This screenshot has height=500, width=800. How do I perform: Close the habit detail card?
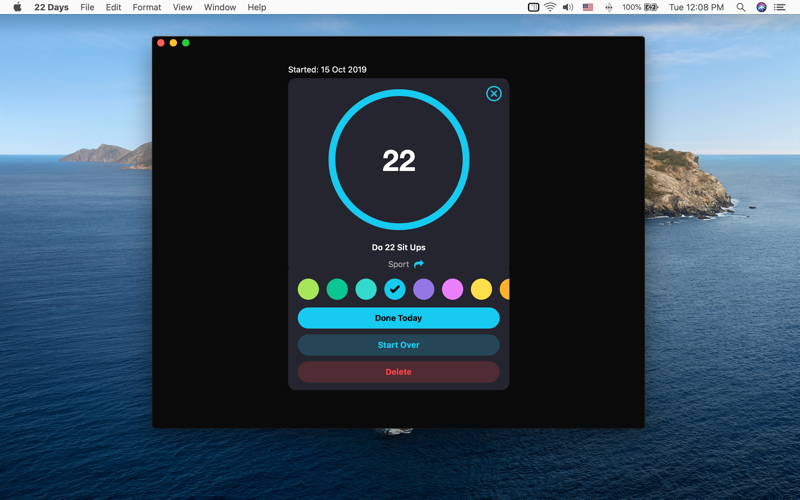click(493, 93)
